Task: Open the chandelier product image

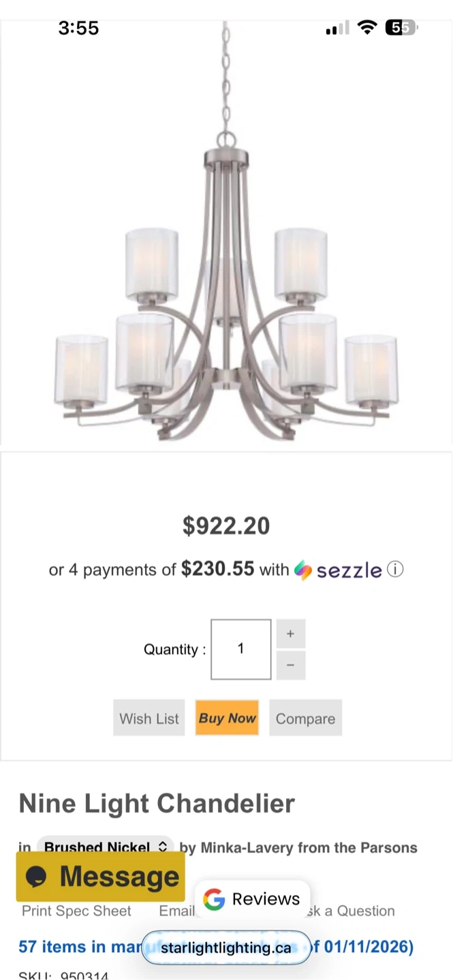Action: [x=226, y=272]
